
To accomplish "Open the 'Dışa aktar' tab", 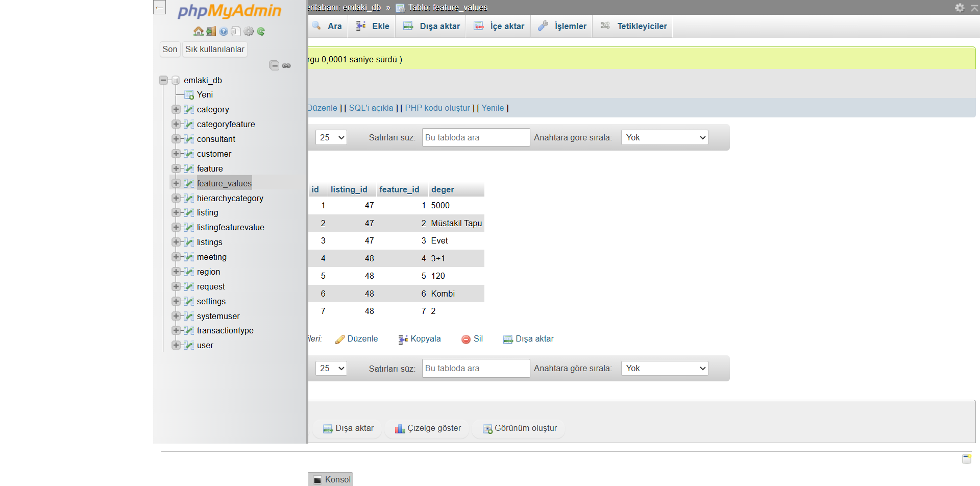I will pyautogui.click(x=432, y=26).
